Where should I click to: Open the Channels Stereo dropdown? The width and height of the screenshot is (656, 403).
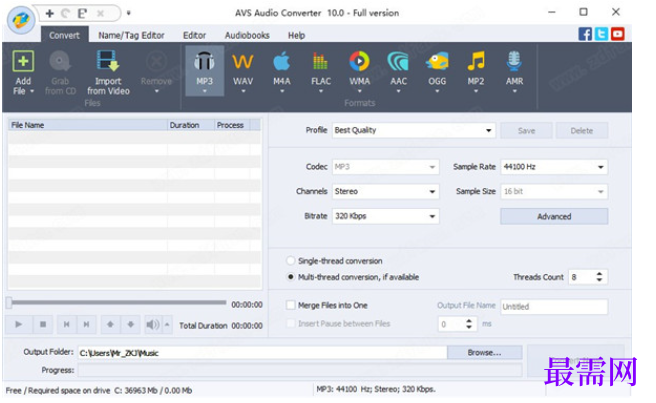pos(386,192)
